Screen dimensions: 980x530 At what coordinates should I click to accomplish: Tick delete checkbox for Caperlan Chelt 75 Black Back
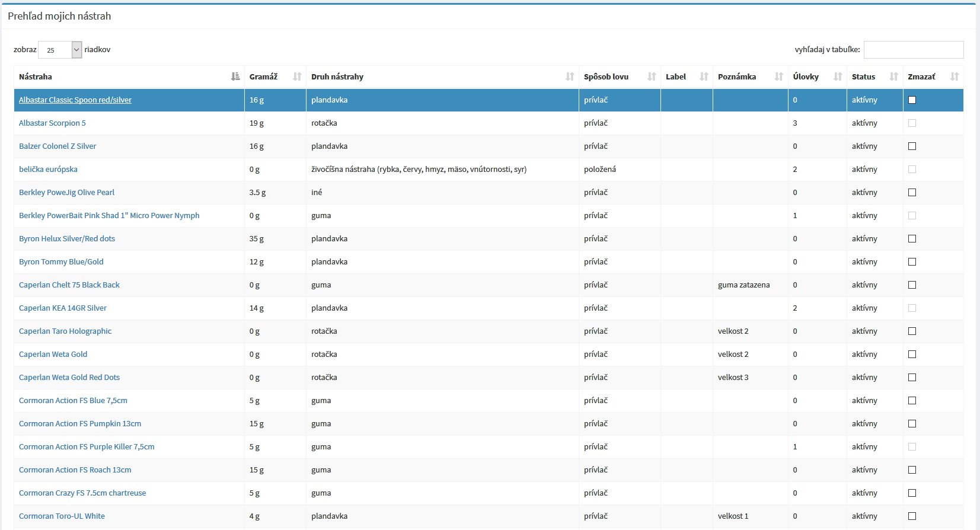tap(912, 285)
